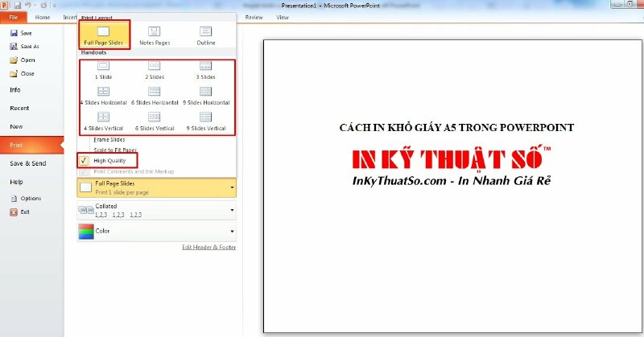
Task: Click Save in the File menu
Action: pyautogui.click(x=21, y=33)
